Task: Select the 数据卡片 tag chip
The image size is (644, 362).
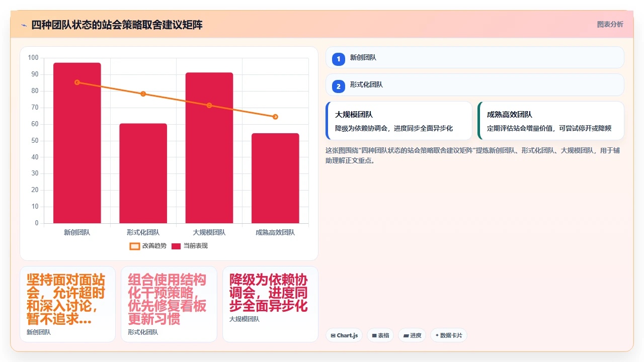Action: [449, 335]
